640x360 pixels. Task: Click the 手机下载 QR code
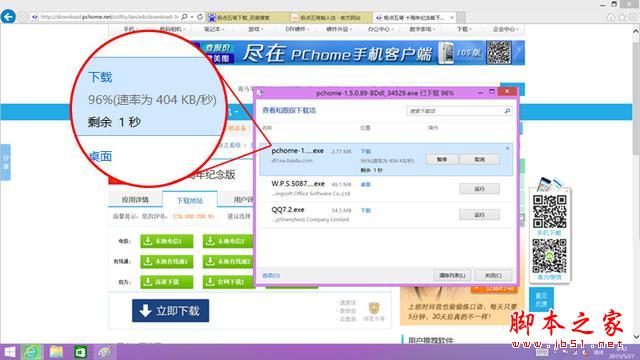(x=549, y=211)
